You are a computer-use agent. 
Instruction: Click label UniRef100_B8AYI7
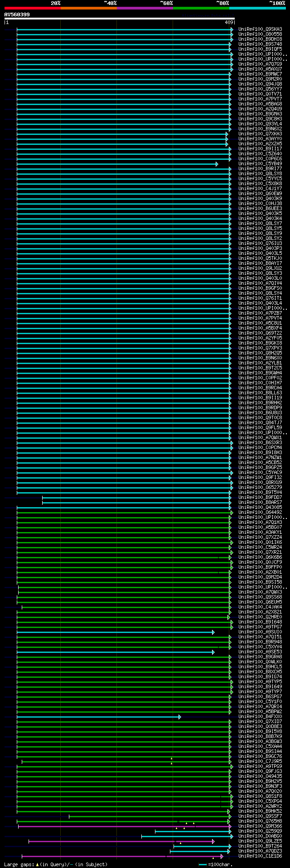(x=260, y=264)
